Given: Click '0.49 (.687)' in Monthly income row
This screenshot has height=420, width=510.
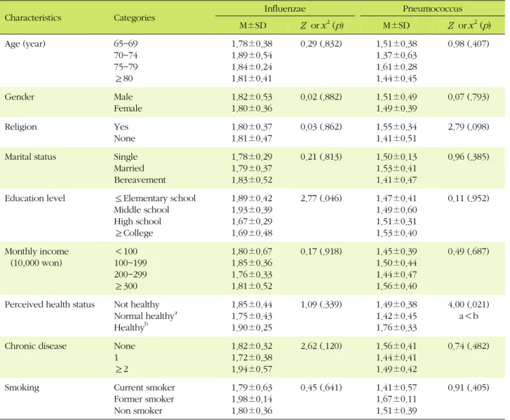Looking at the screenshot, I should (x=469, y=252).
